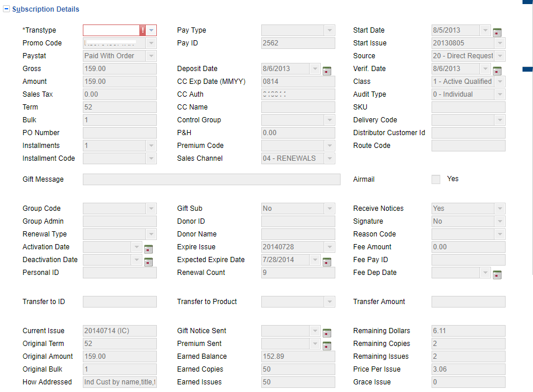Click the Subscription Details heading link
The image size is (533, 392).
(45, 9)
